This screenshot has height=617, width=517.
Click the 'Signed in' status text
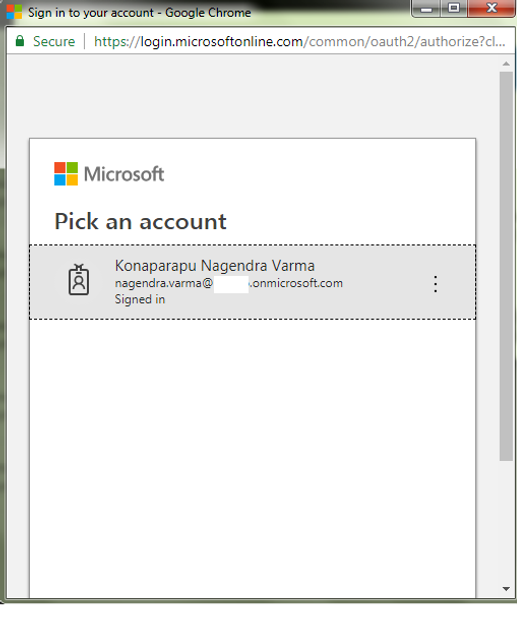140,299
